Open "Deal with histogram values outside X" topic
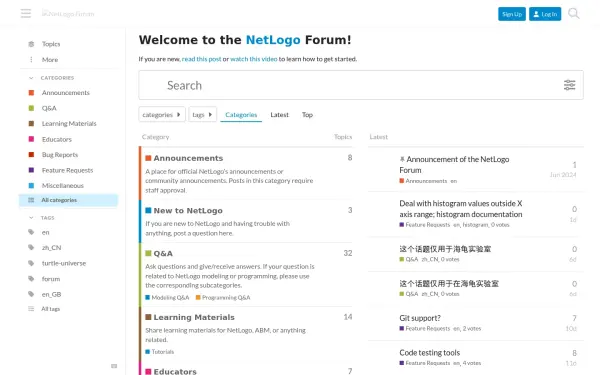 pyautogui.click(x=461, y=209)
